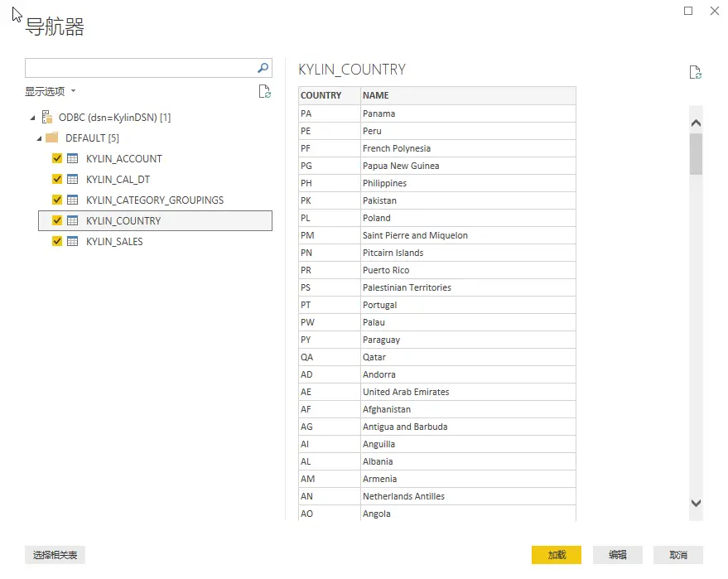The width and height of the screenshot is (728, 579).
Task: Click the KYLIN_CATEGORY_GROUPINGS table icon
Action: (72, 200)
